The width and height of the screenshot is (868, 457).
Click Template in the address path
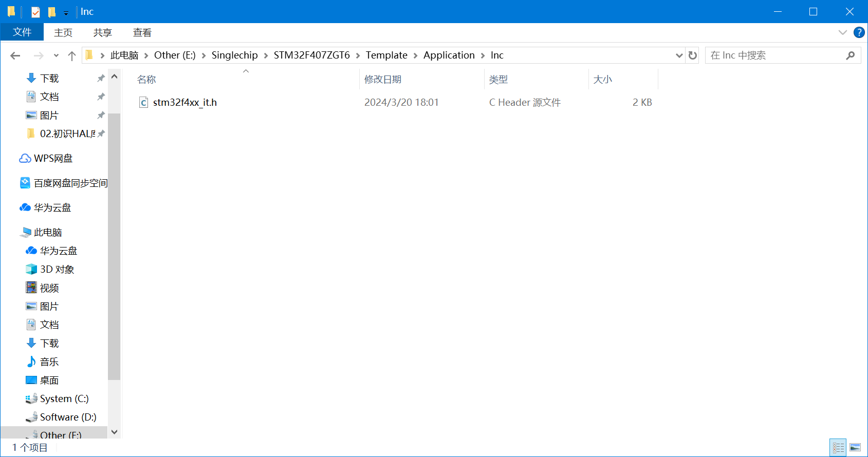tap(386, 55)
